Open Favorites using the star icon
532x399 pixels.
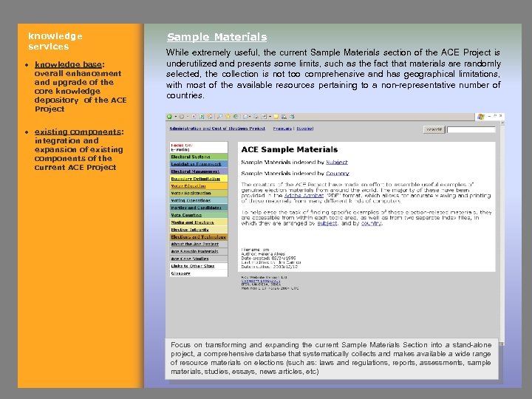click(x=228, y=117)
